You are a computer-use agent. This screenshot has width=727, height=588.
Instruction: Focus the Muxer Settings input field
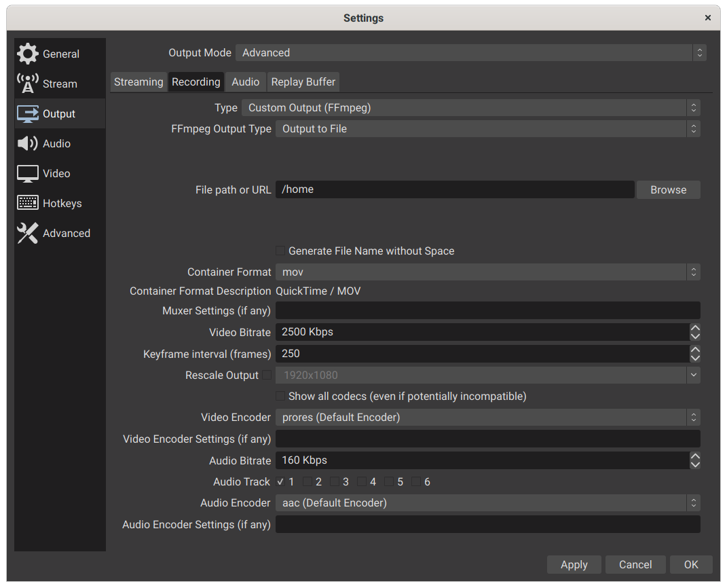488,310
